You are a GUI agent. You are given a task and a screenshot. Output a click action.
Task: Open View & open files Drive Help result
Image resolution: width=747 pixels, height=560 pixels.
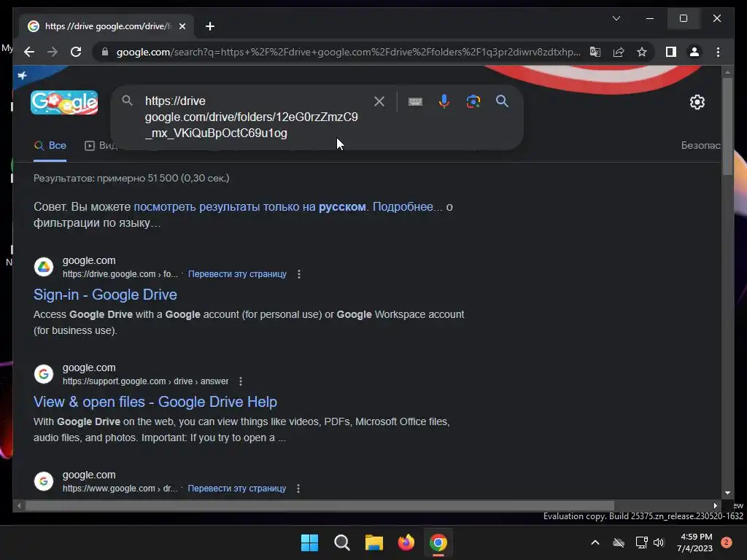(155, 402)
